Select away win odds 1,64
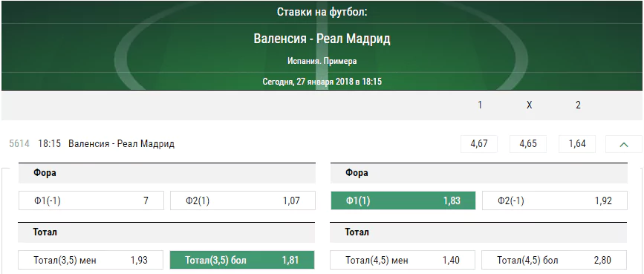The width and height of the screenshot is (644, 274). (577, 144)
